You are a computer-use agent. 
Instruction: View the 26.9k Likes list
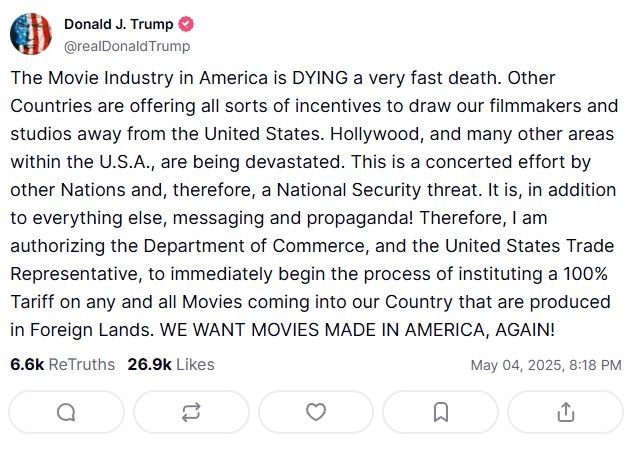tap(171, 364)
